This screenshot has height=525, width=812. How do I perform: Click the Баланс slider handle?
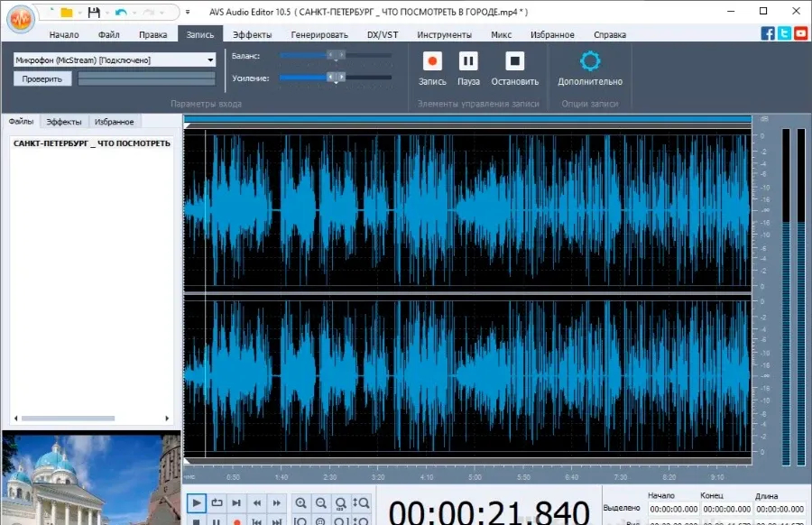click(337, 55)
